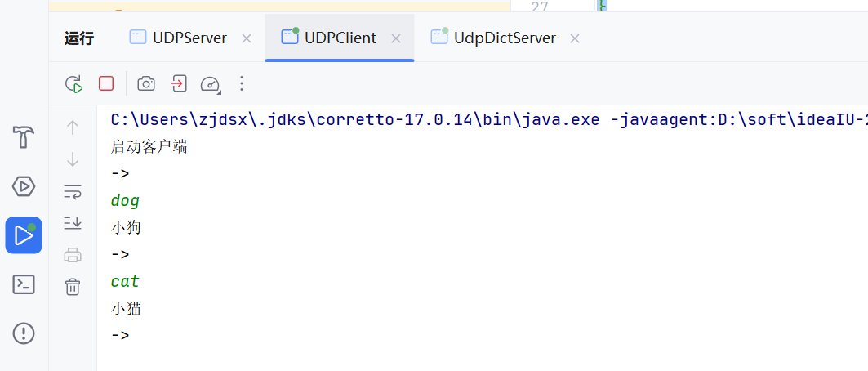The image size is (868, 371).
Task: Click the 小狗 output line
Action: pos(127,227)
